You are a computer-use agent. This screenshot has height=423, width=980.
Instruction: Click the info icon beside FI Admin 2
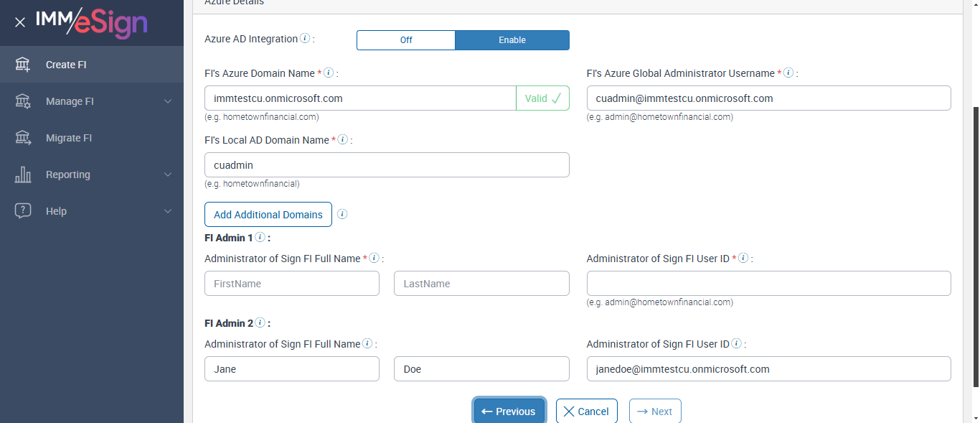pos(260,323)
